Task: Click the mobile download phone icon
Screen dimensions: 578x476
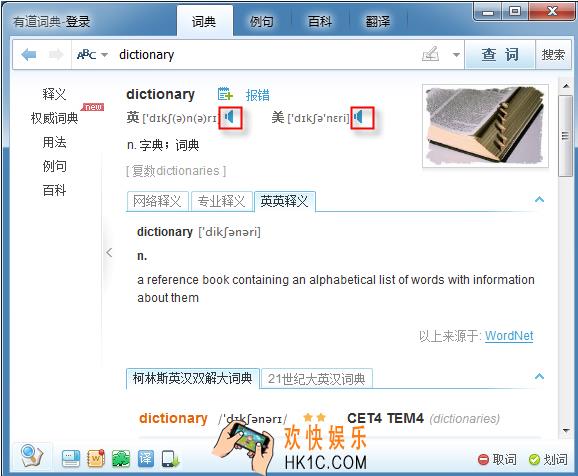Action: pyautogui.click(x=170, y=459)
